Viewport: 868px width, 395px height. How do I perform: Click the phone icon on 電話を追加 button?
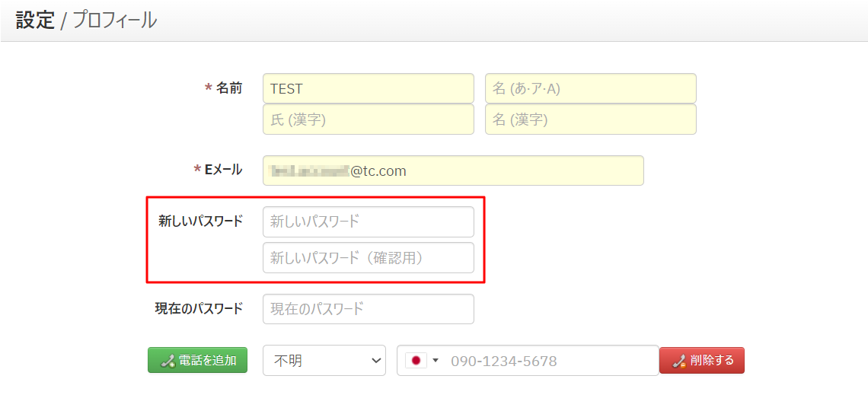(168, 361)
